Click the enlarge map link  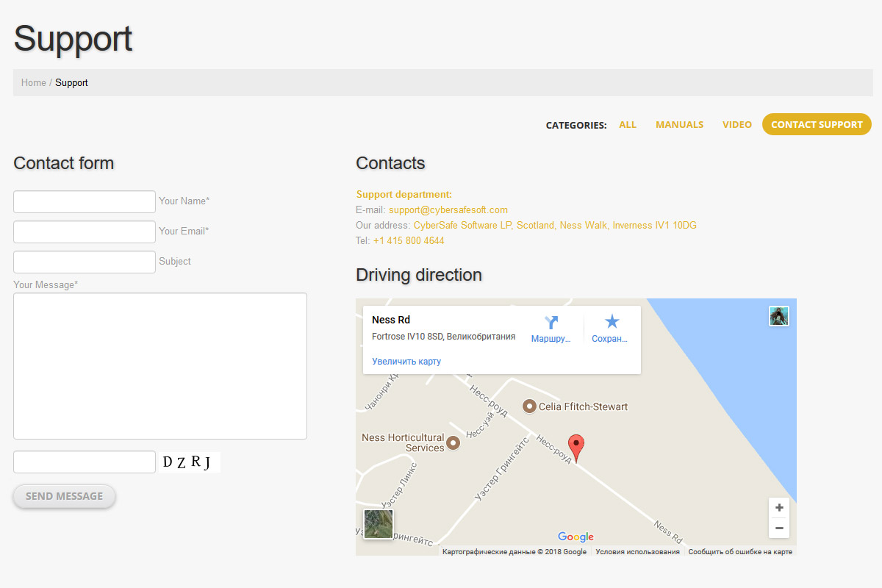(406, 362)
